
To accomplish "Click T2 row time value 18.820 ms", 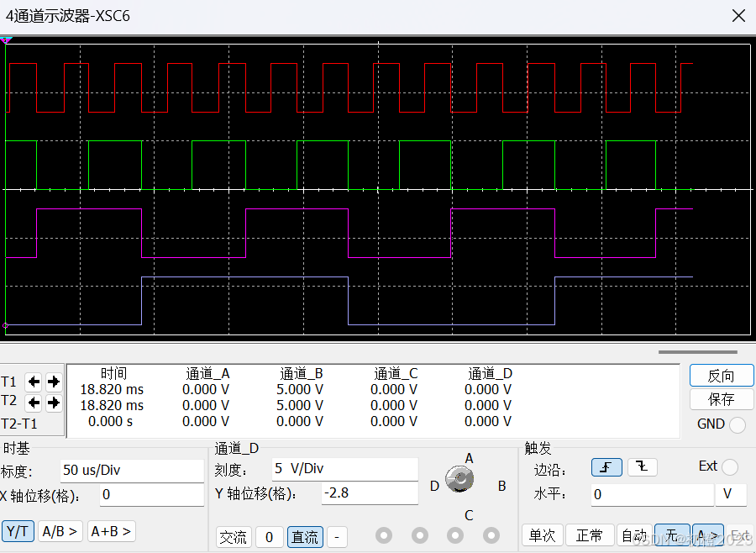I will pyautogui.click(x=112, y=405).
